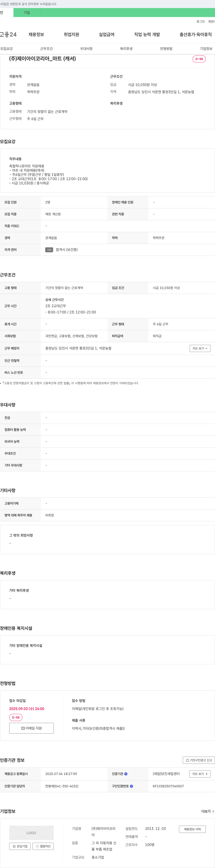215x868 pixels.
Task: Click (새일)당진새일센터 agency name
Action: (166, 774)
